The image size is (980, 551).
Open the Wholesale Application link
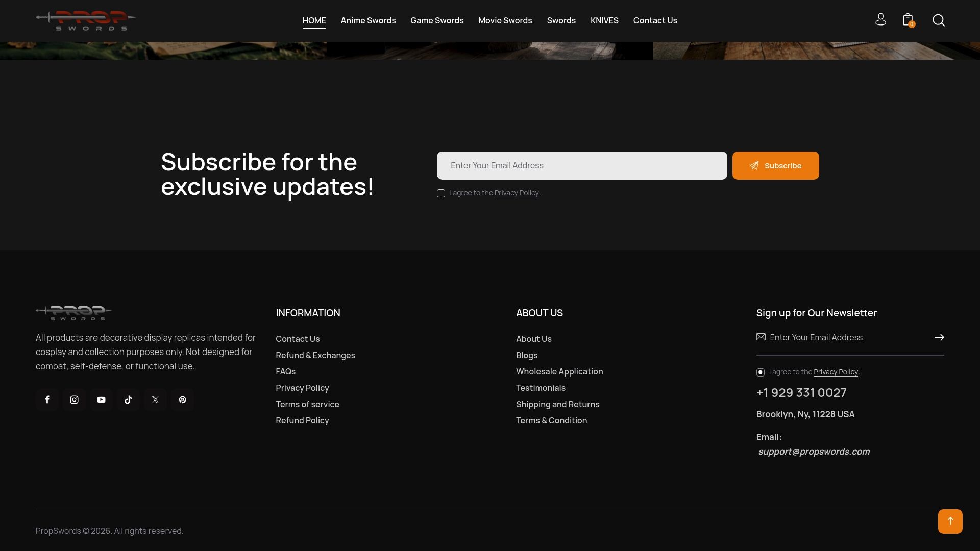[559, 371]
